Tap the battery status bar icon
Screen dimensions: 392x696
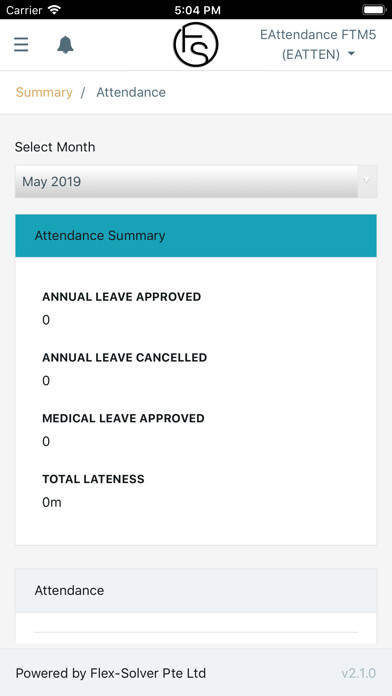pos(373,10)
